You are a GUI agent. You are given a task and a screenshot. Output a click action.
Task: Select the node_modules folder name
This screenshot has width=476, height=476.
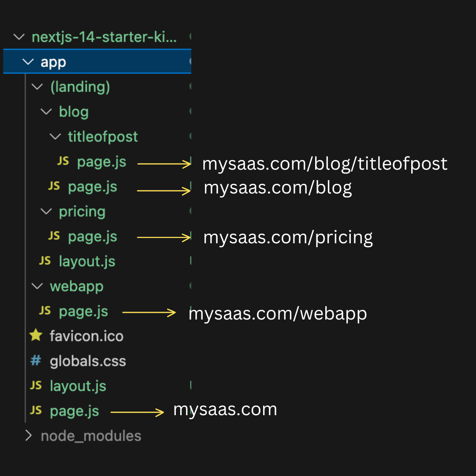(x=91, y=436)
